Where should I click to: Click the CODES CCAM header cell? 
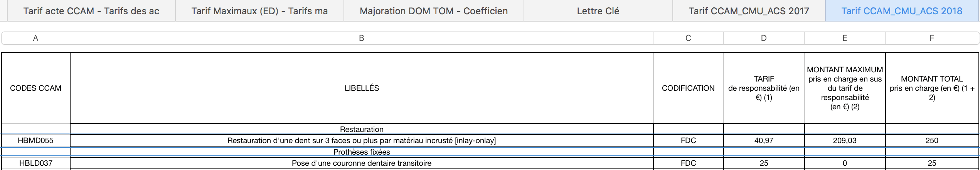[x=35, y=88]
